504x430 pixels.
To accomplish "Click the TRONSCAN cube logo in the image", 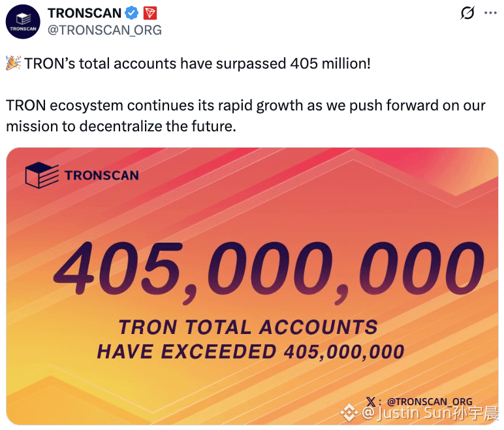I will coord(42,175).
